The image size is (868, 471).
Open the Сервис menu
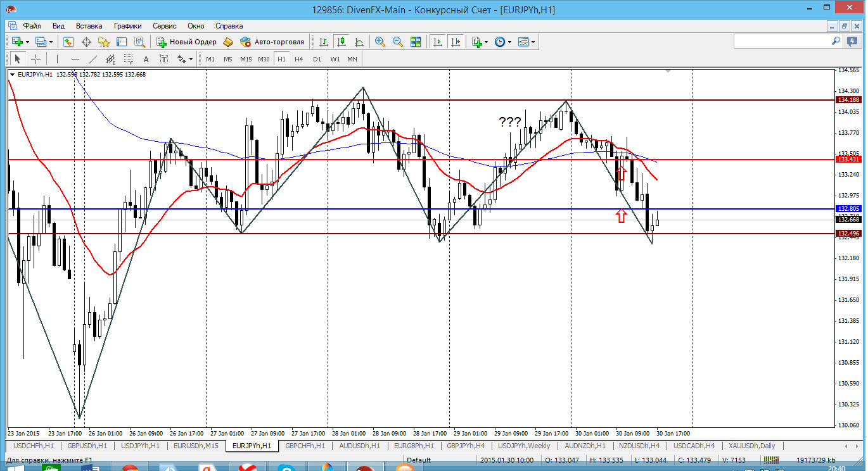click(x=165, y=26)
